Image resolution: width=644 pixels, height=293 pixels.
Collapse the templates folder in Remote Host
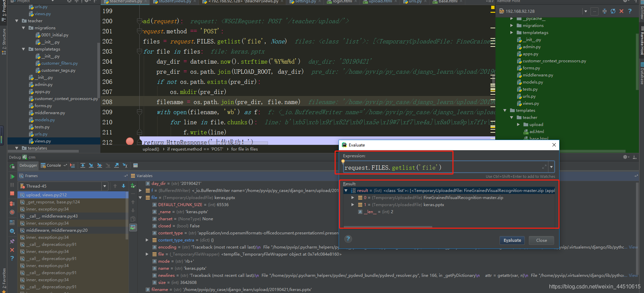point(505,110)
